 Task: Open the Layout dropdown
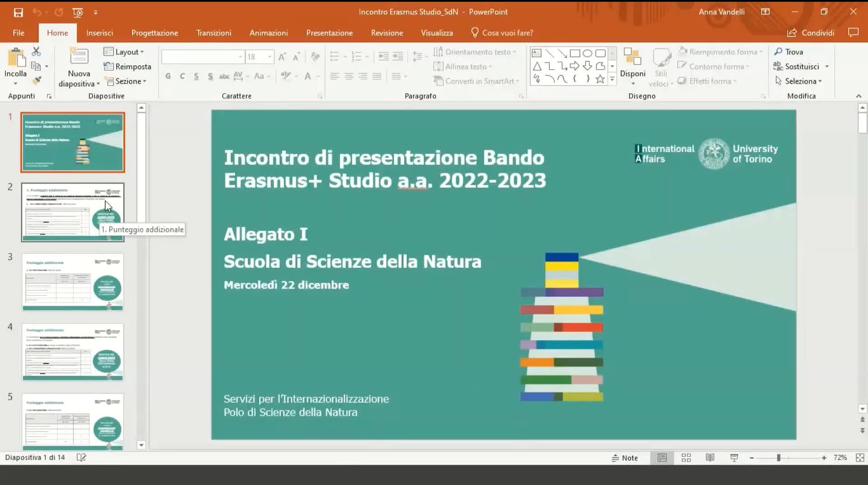pos(124,52)
